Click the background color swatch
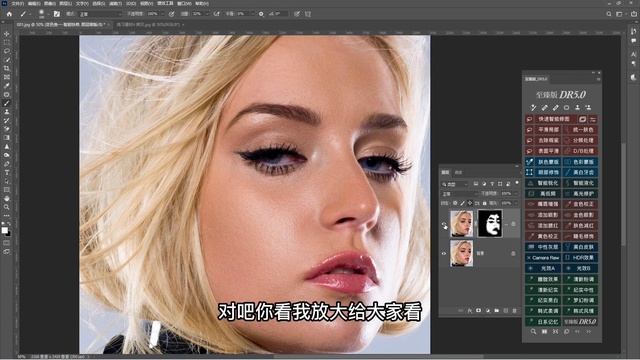Image resolution: width=640 pixels, height=360 pixels. coord(8,233)
